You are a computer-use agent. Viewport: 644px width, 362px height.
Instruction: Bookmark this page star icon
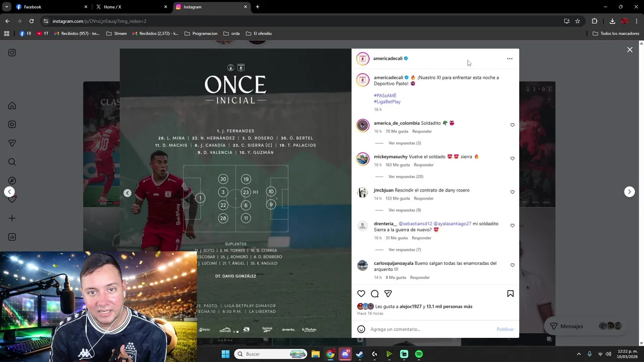tap(578, 21)
